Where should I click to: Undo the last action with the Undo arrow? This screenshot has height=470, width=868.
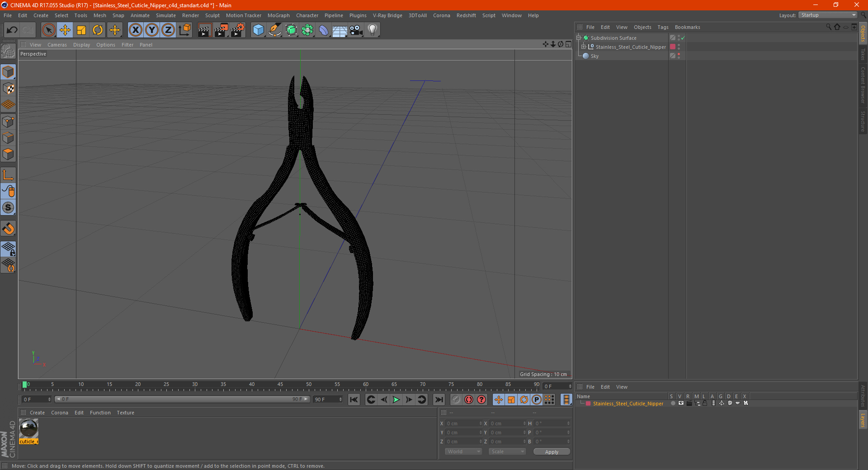pos(12,30)
